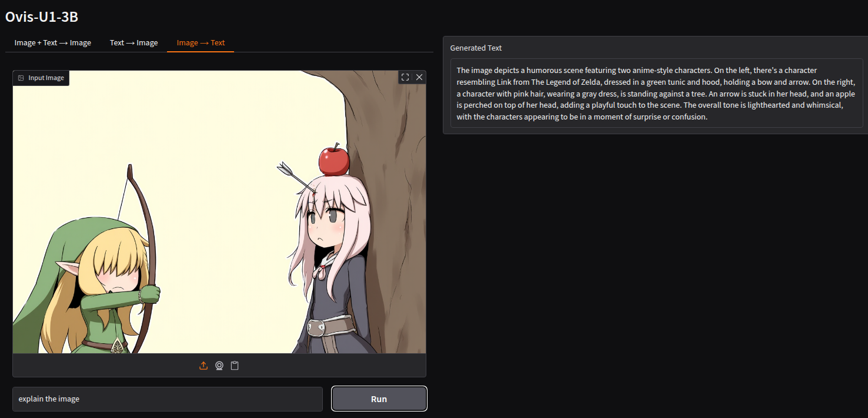View the input image in fullscreen
The width and height of the screenshot is (868, 418).
click(x=405, y=77)
